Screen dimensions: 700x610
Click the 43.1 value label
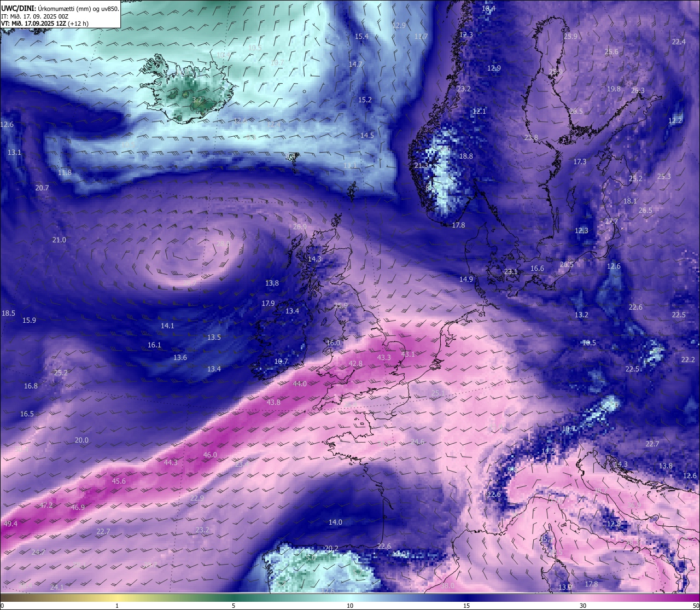[407, 354]
